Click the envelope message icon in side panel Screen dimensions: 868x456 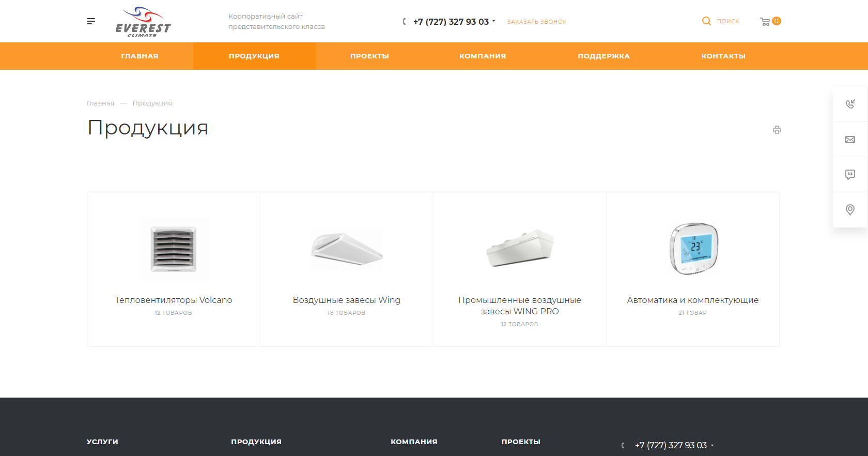850,140
